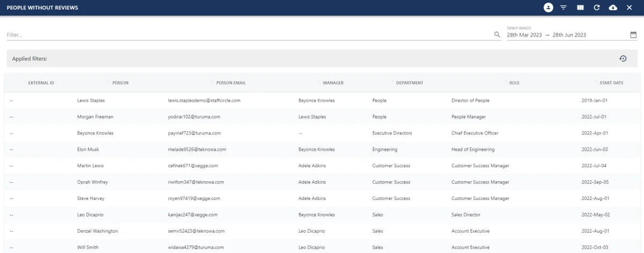The height and width of the screenshot is (253, 644).
Task: Click the Beyonce Knowles person cell
Action: click(x=96, y=133)
